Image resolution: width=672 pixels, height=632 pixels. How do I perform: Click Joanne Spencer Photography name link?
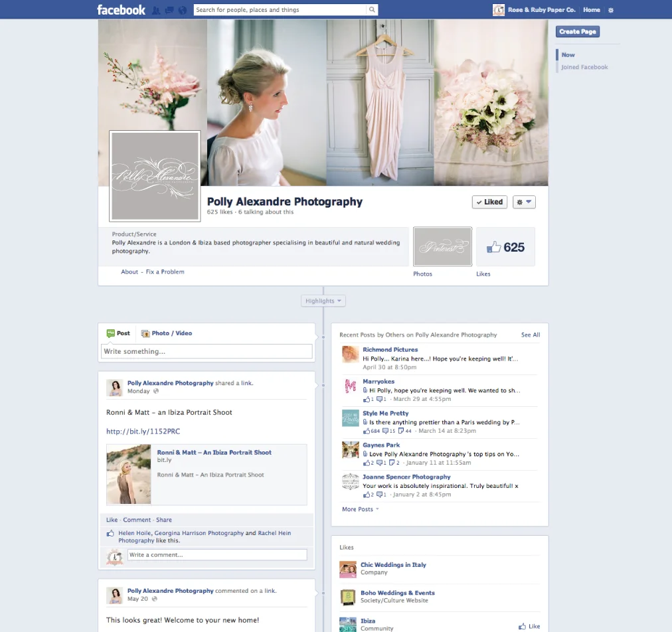tap(406, 477)
